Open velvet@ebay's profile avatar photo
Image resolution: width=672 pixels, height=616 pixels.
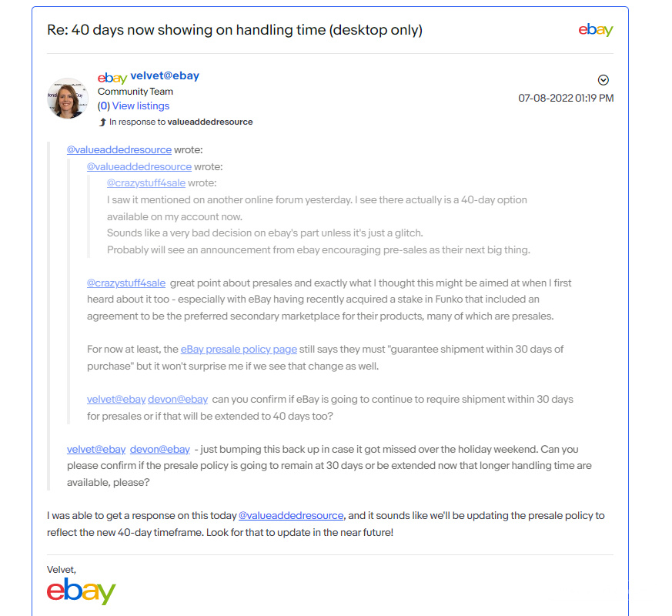pos(67,98)
